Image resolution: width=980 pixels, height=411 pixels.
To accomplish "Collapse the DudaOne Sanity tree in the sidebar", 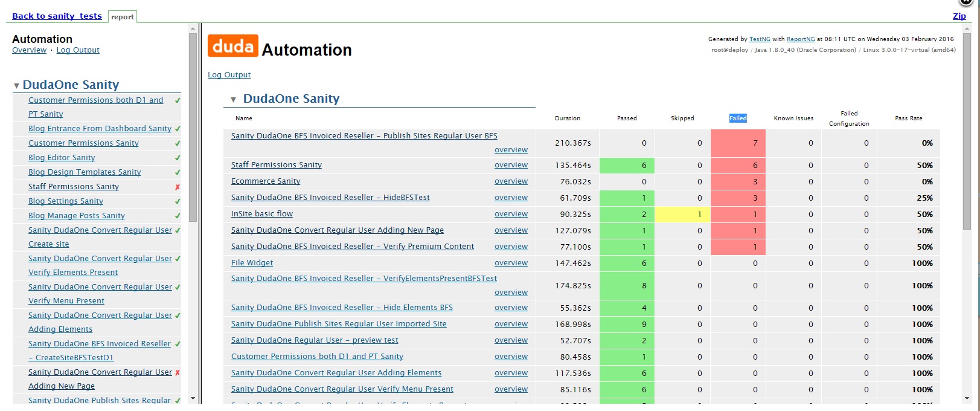I will click(16, 86).
